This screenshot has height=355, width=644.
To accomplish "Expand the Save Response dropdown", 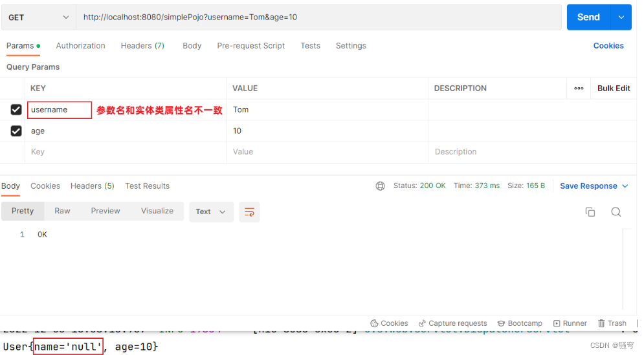I will 625,186.
